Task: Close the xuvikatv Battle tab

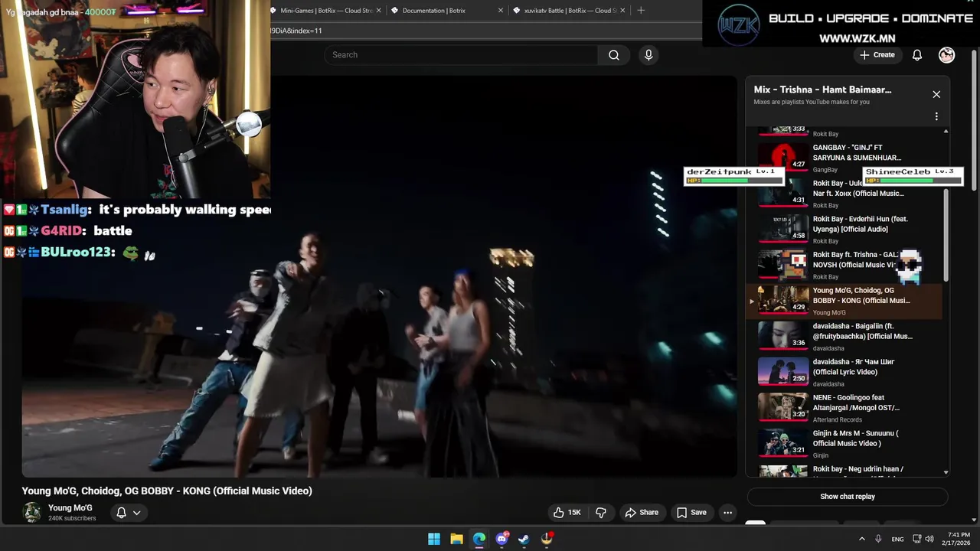Action: point(622,11)
